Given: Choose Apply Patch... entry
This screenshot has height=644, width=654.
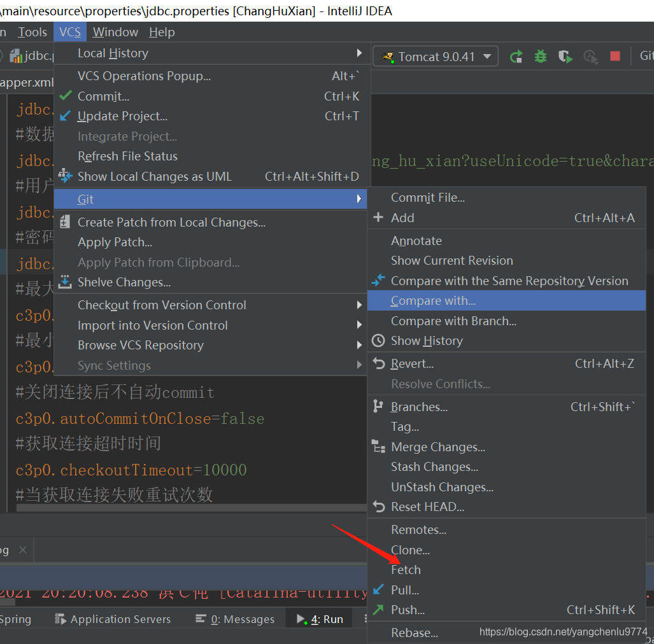Looking at the screenshot, I should [211, 242].
